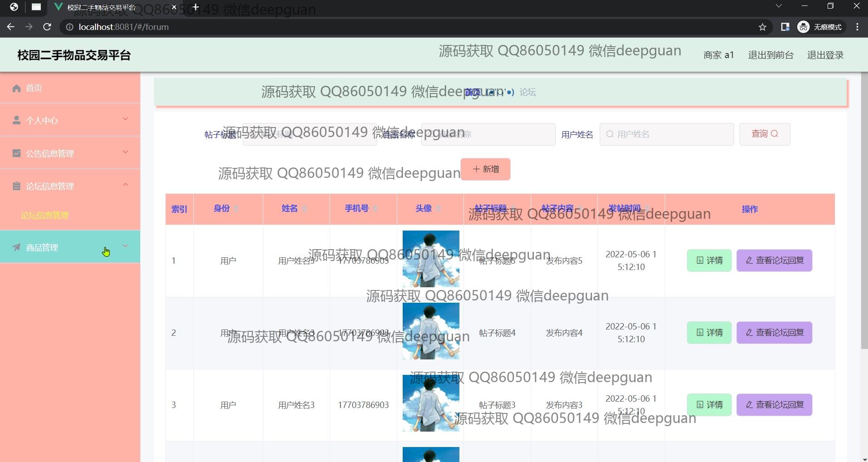Sort the table by 手机号 column
The image size is (868, 462).
click(375, 209)
